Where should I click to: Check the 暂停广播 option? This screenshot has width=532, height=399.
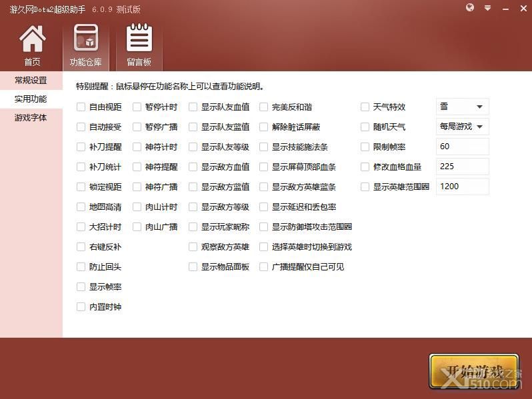pos(137,127)
